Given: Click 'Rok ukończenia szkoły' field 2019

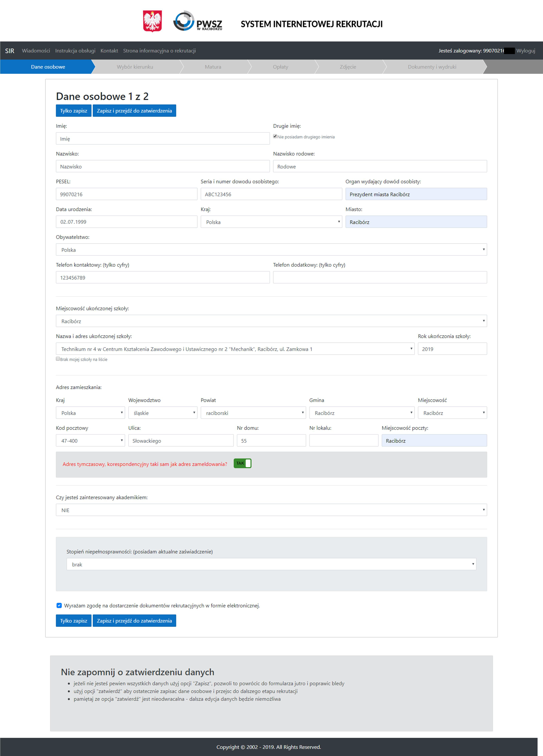Looking at the screenshot, I should click(452, 349).
